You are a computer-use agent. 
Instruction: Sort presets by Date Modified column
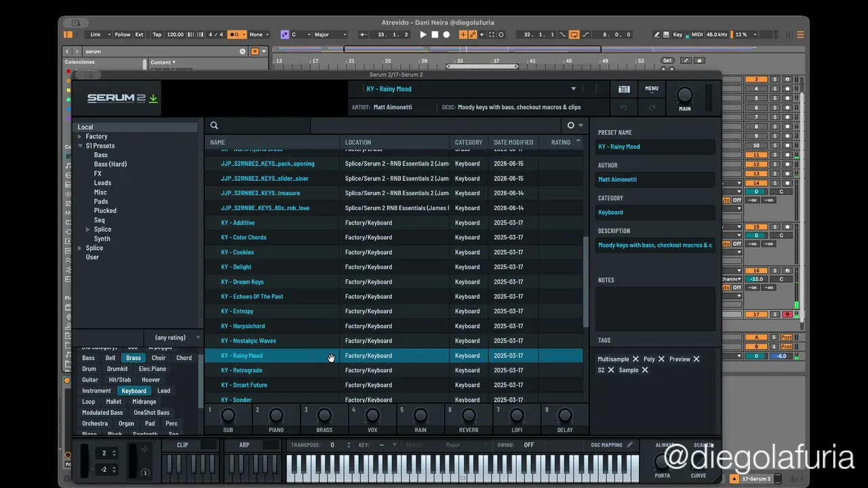pos(513,142)
